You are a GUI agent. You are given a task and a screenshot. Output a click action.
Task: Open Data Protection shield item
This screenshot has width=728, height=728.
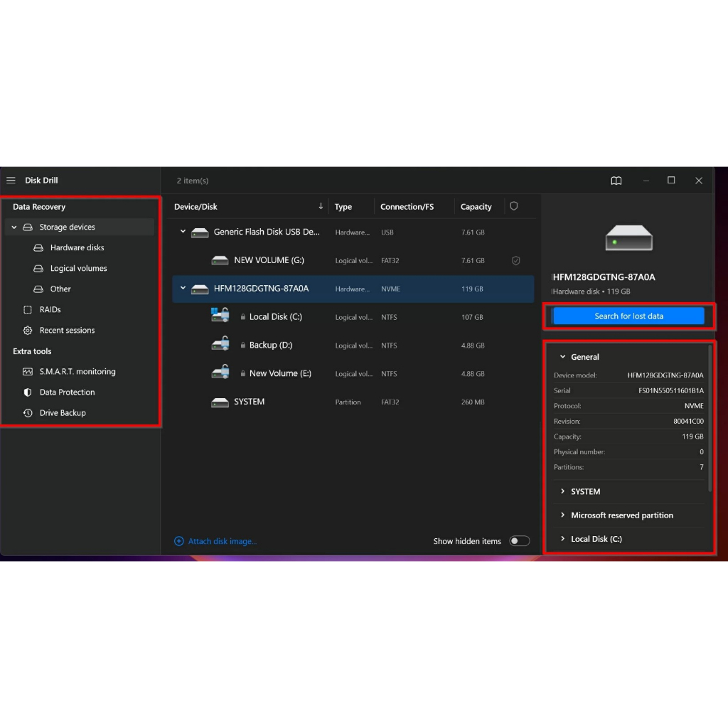coord(67,392)
